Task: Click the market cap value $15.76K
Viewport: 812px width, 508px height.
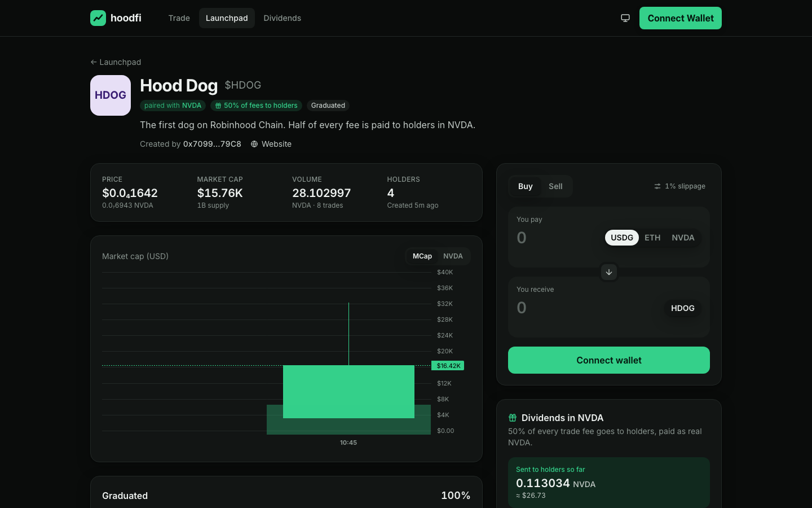Action: 220,193
